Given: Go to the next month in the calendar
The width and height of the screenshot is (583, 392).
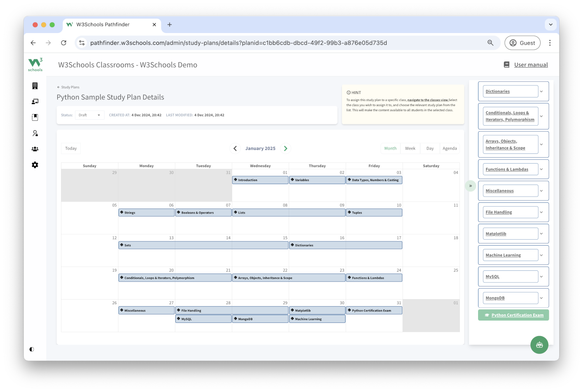Looking at the screenshot, I should pos(286,148).
